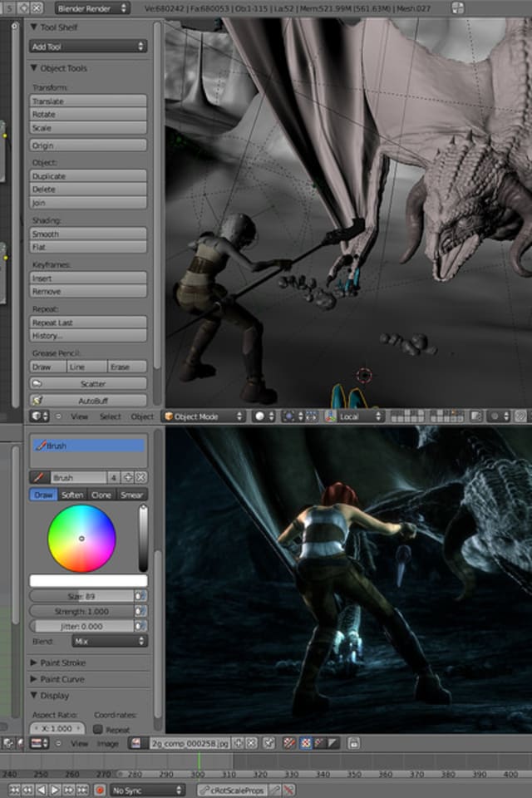Viewport: 532px width, 798px height.
Task: Play the animation forward
Action: pos(55,790)
